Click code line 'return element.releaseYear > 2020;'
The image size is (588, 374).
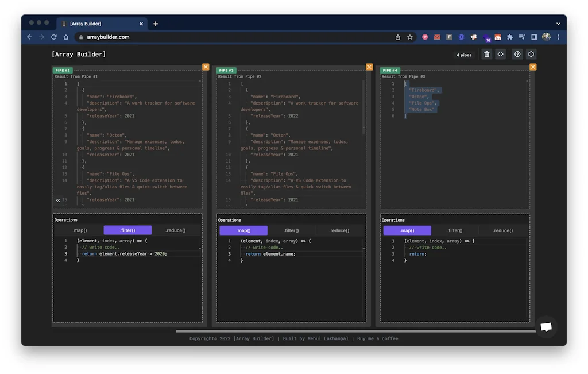tap(125, 254)
